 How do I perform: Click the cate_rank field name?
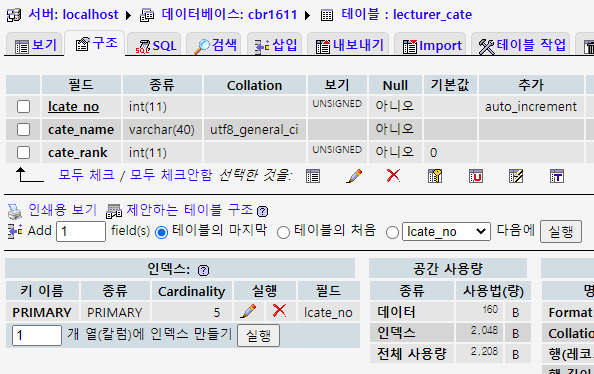pyautogui.click(x=78, y=153)
